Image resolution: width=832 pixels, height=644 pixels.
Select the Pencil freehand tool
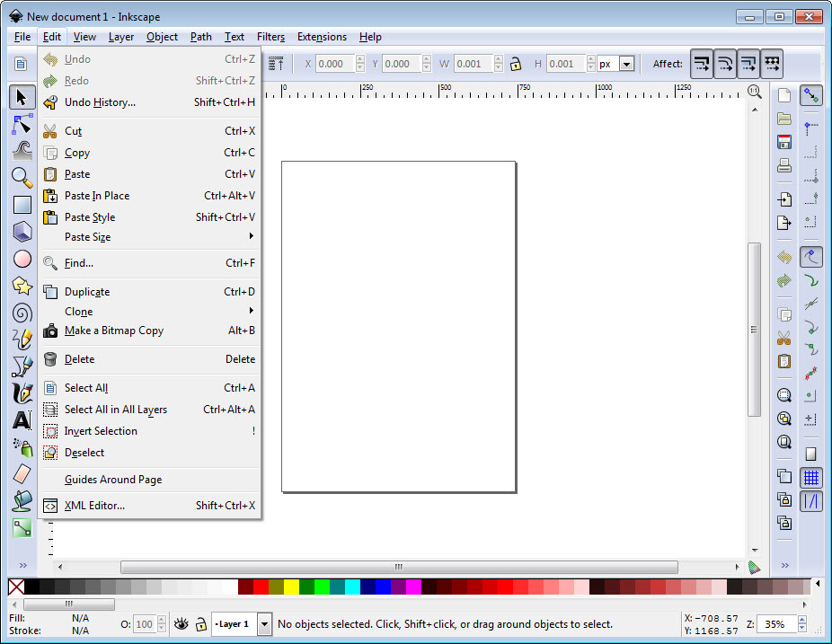[x=22, y=340]
